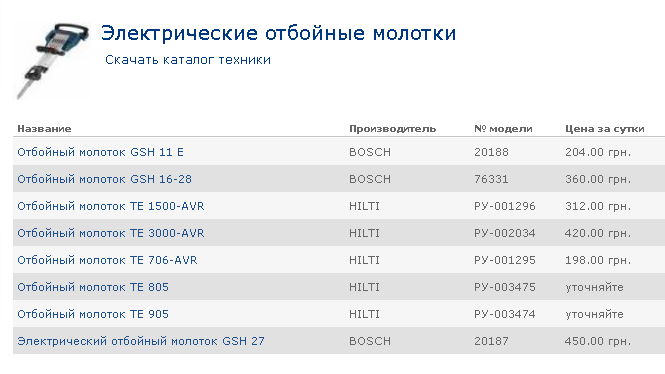Open Отбойный молоток TE 706-AVR link
The height and width of the screenshot is (374, 665).
[x=107, y=260]
